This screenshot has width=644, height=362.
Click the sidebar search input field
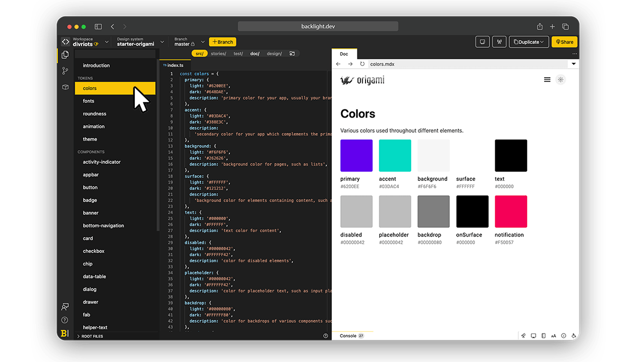[115, 54]
